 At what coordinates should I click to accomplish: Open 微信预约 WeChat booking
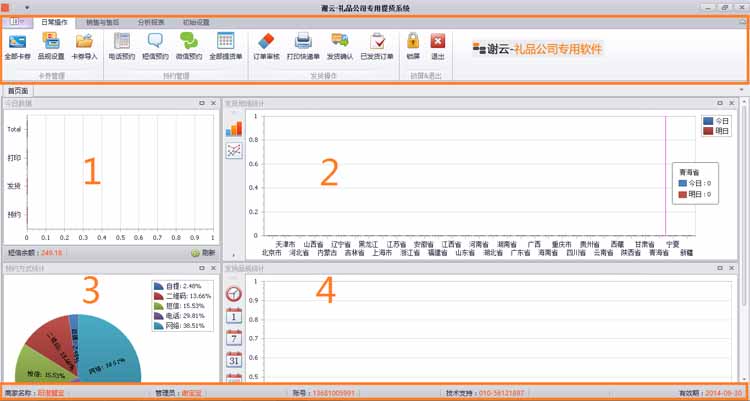(189, 47)
